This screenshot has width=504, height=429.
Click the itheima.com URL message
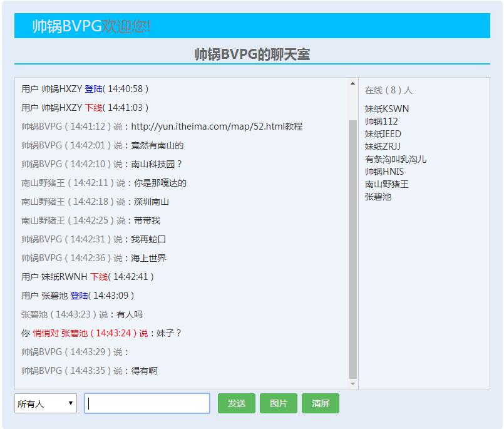[x=162, y=127]
